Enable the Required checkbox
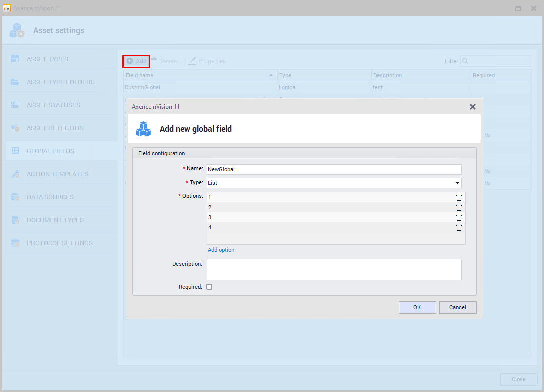This screenshot has width=544, height=392. [x=209, y=287]
